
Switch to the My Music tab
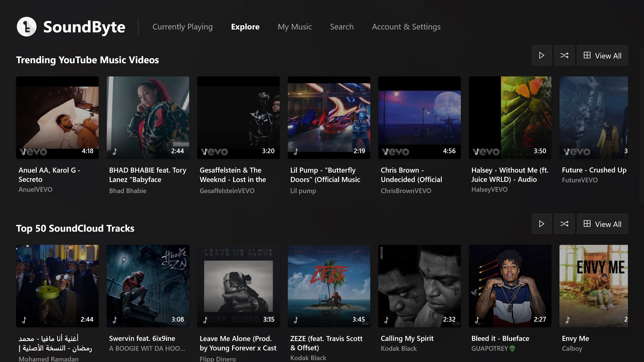pyautogui.click(x=294, y=27)
